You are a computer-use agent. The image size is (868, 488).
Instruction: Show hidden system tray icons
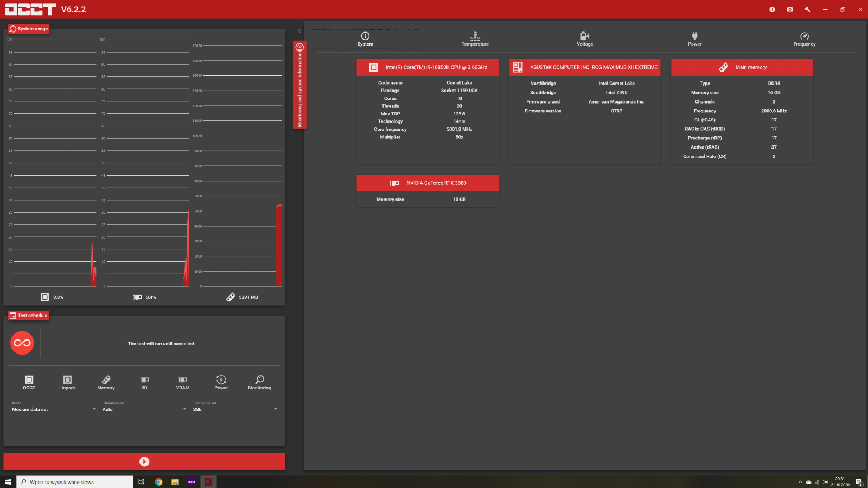[800, 482]
